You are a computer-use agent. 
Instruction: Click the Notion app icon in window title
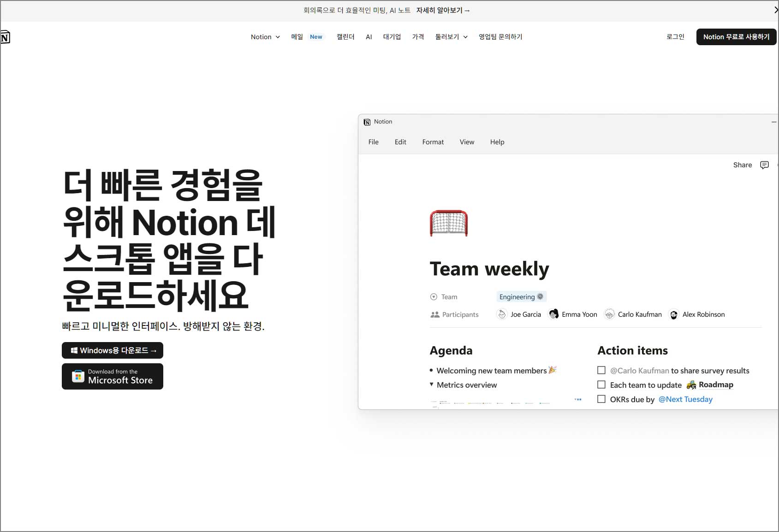coord(367,122)
